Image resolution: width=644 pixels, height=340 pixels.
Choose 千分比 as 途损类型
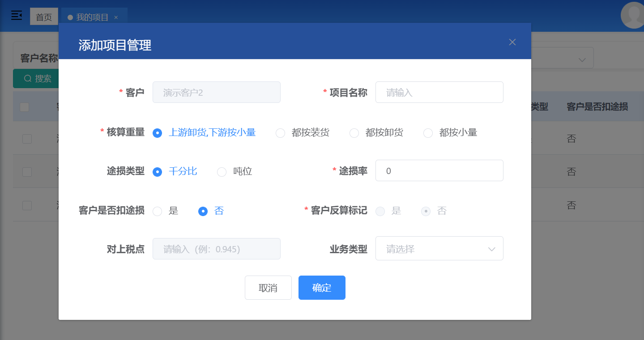[175, 172]
